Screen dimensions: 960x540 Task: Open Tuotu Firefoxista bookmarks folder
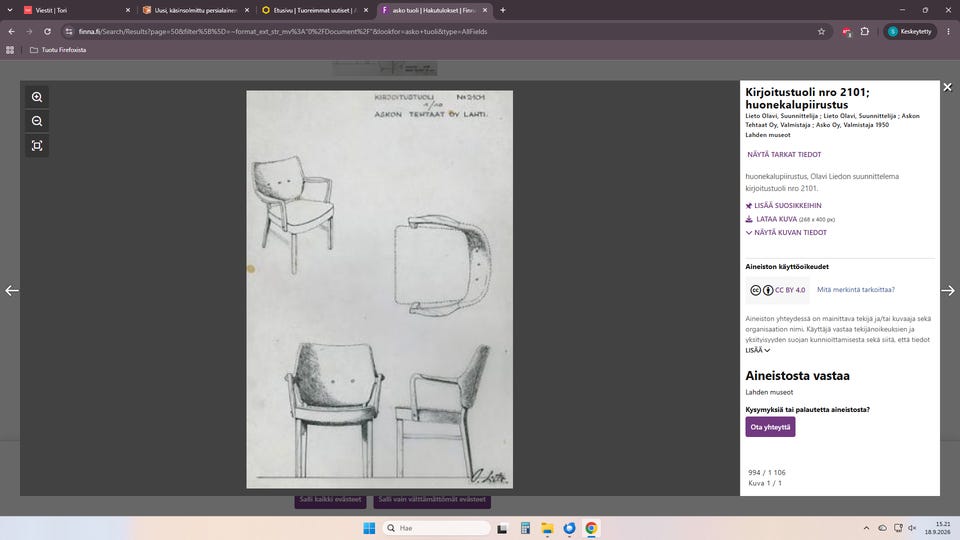coord(58,50)
